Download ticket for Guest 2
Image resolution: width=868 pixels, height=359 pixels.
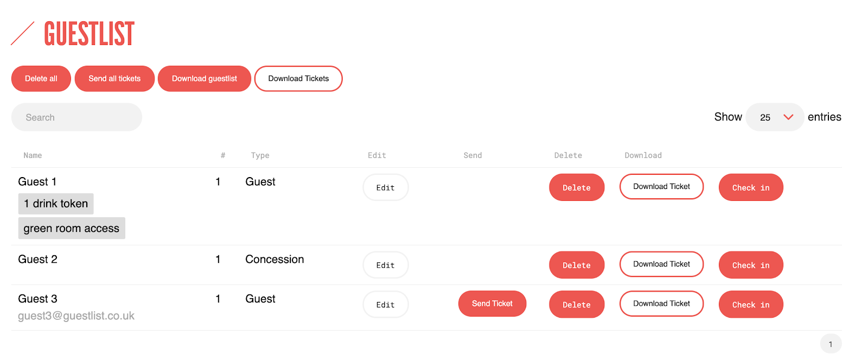(x=661, y=264)
